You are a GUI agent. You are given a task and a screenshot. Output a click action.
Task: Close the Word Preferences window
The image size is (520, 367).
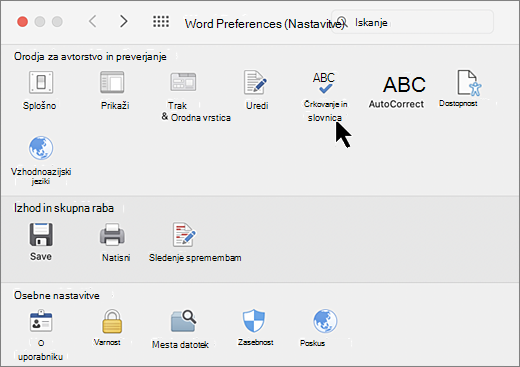point(22,22)
